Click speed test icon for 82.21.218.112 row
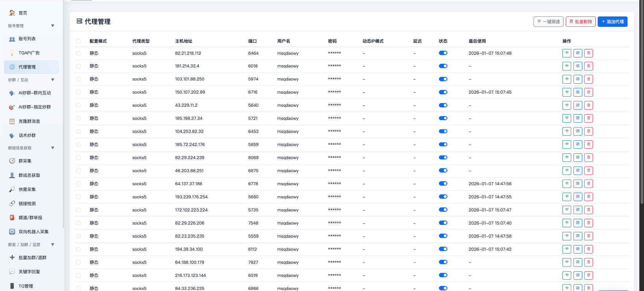Screen dimensions: 644x291 (566, 53)
